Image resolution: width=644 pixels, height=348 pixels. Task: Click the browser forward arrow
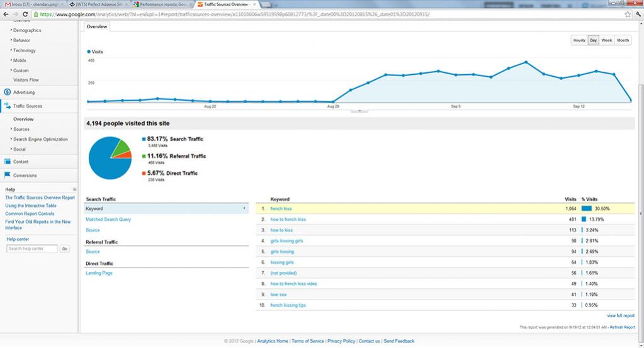[x=16, y=14]
